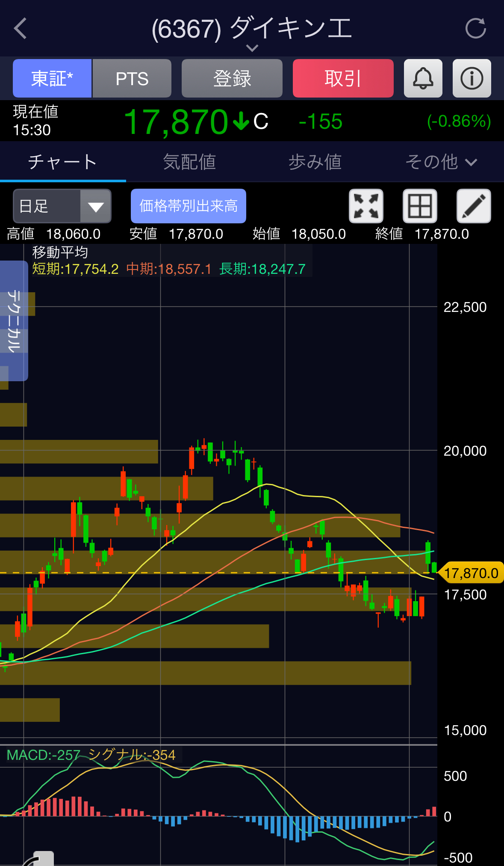
Task: Open the テクニカル side panel
Action: 14,321
